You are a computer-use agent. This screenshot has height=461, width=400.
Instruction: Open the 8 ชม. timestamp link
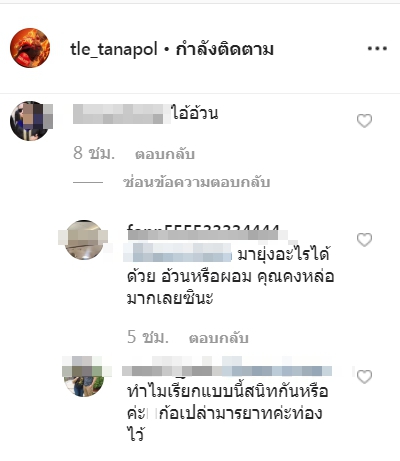tap(94, 153)
